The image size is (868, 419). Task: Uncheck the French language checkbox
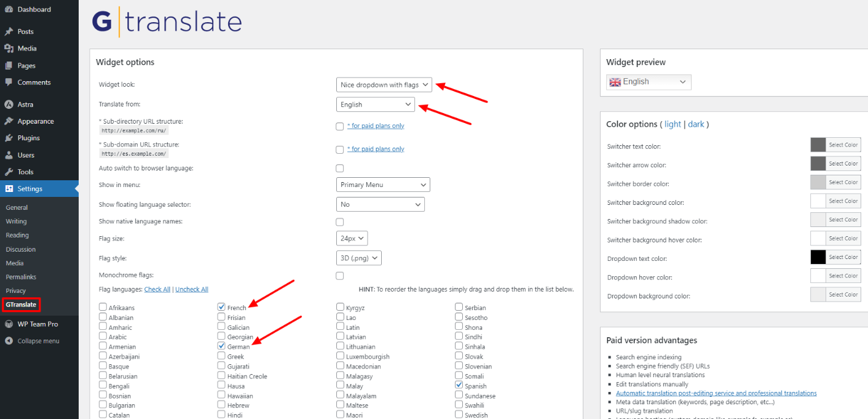pos(221,307)
